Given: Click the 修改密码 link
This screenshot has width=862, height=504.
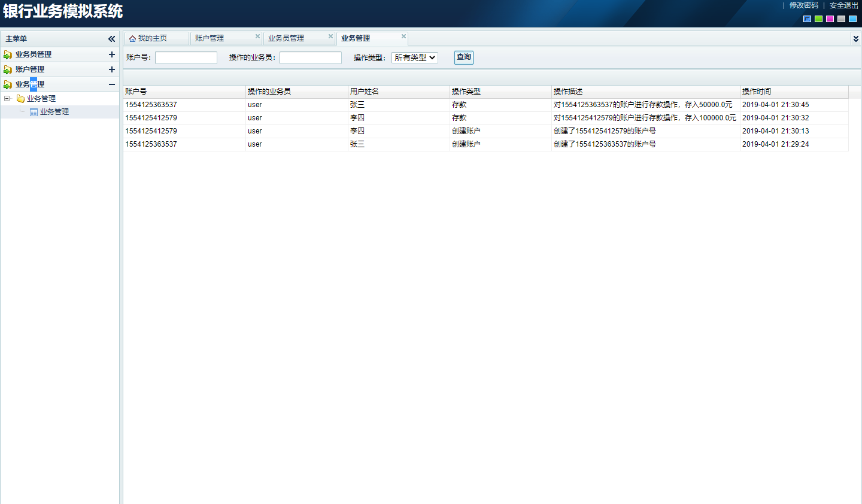Looking at the screenshot, I should (803, 5).
